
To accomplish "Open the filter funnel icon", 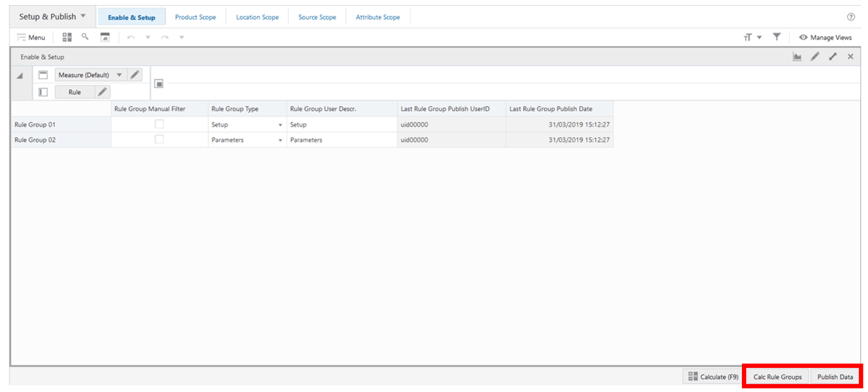I will [777, 37].
